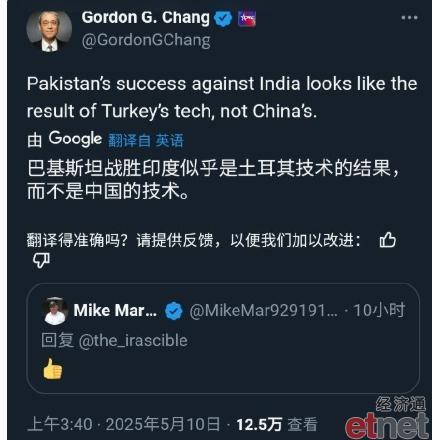The width and height of the screenshot is (432, 440).
Task: Open the @the_irascible mention
Action: tap(133, 341)
